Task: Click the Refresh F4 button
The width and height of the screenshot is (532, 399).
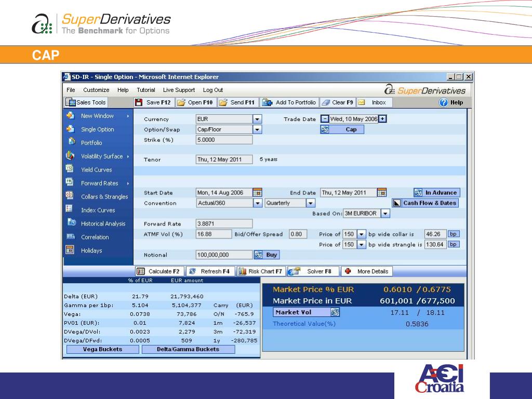Action: (x=210, y=271)
